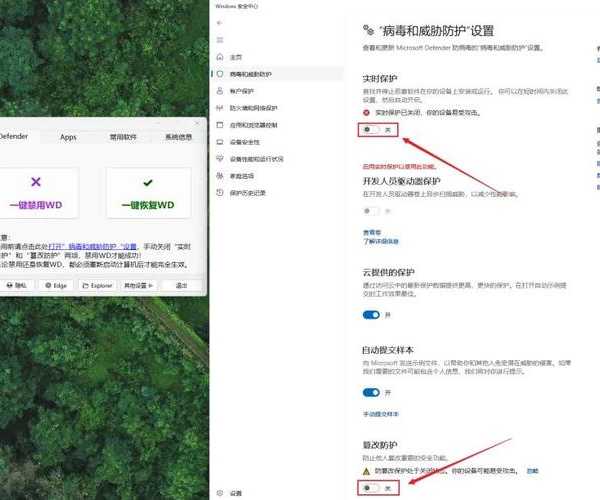Open 应用和浏览器控制 in sidebar
600x500 pixels.
(x=255, y=124)
